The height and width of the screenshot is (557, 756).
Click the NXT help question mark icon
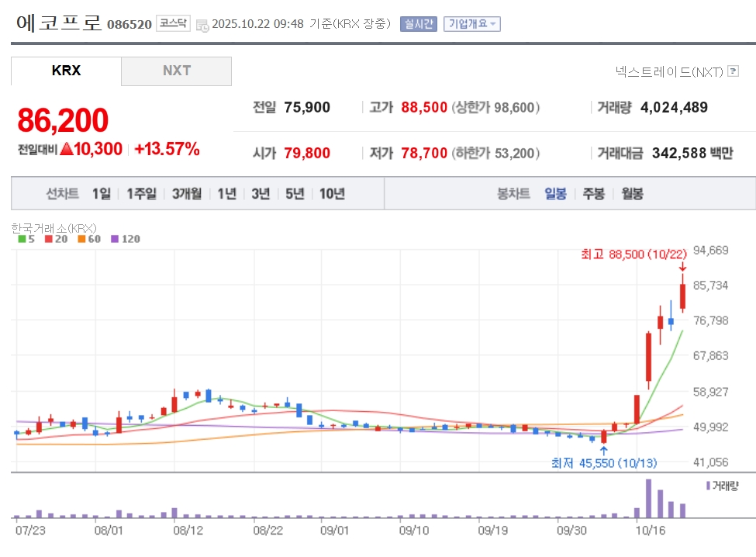734,71
